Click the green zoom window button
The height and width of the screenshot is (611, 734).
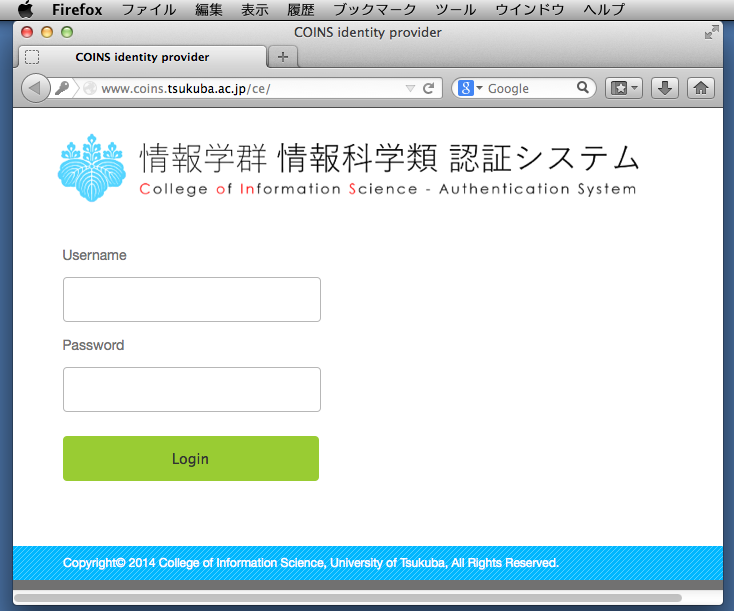tap(67, 32)
